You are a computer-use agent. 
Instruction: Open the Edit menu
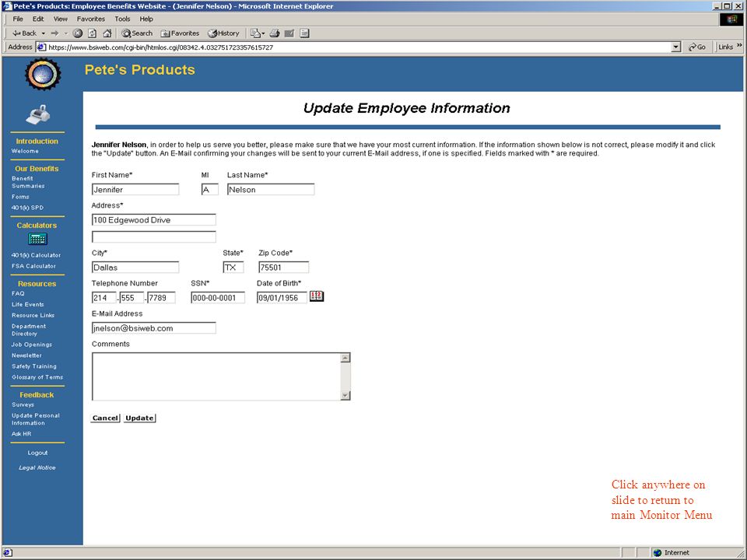[x=38, y=19]
